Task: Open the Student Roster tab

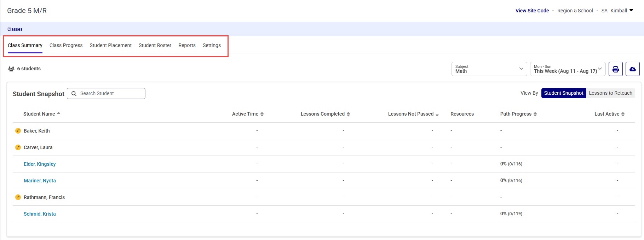Action: pos(155,45)
